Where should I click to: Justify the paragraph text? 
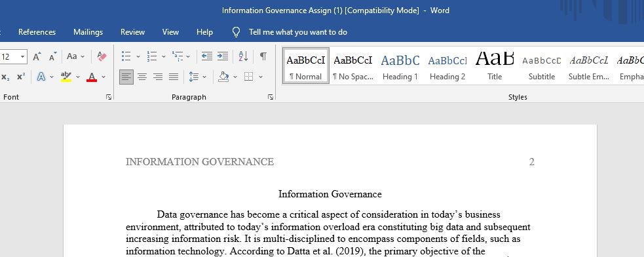tap(174, 77)
